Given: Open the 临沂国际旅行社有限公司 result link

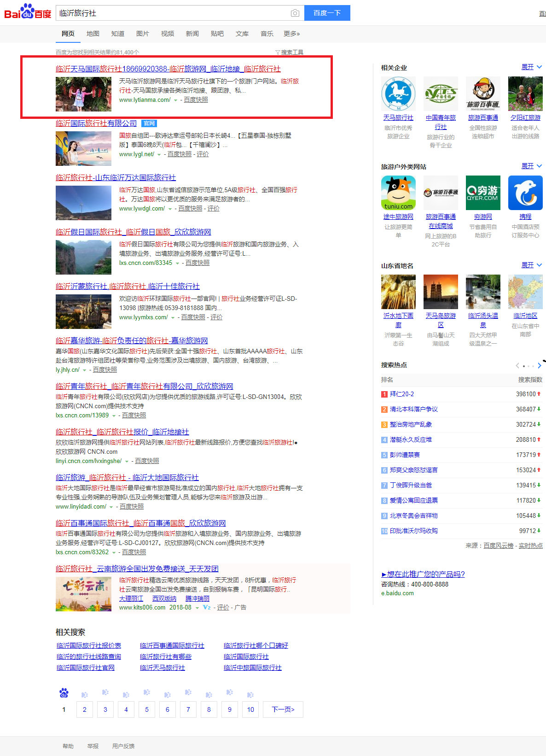Looking at the screenshot, I should (x=96, y=123).
